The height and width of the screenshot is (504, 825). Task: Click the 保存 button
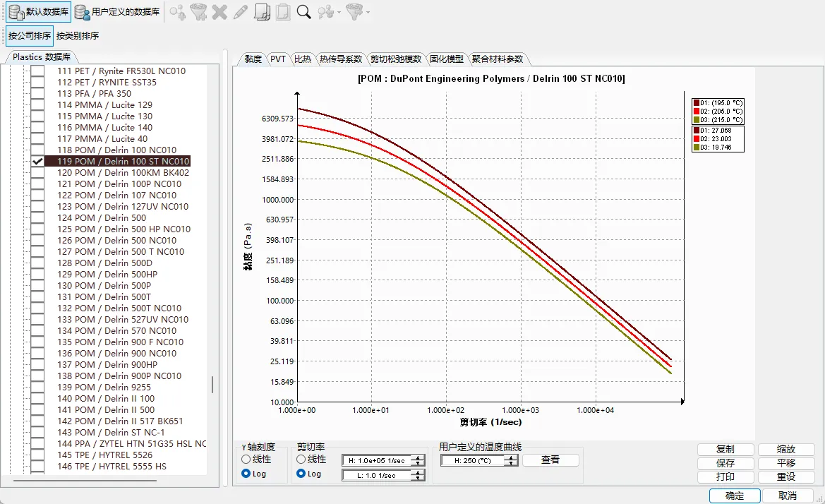point(725,463)
